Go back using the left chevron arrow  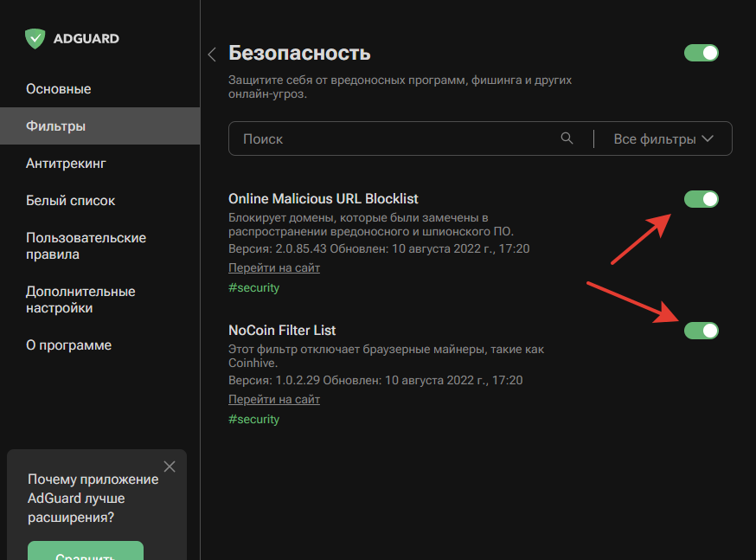pyautogui.click(x=212, y=54)
